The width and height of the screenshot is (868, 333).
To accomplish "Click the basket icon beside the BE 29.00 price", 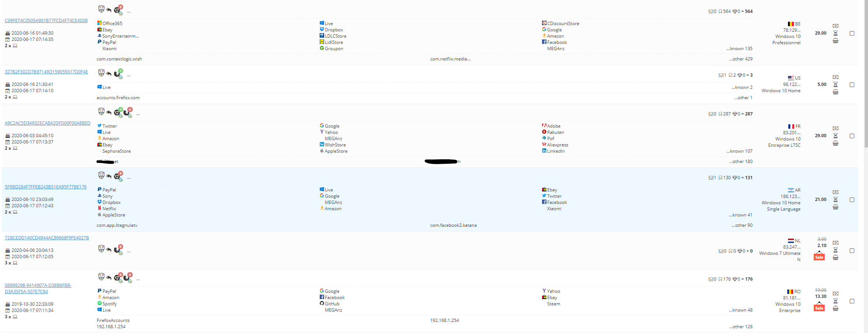I will point(836,41).
